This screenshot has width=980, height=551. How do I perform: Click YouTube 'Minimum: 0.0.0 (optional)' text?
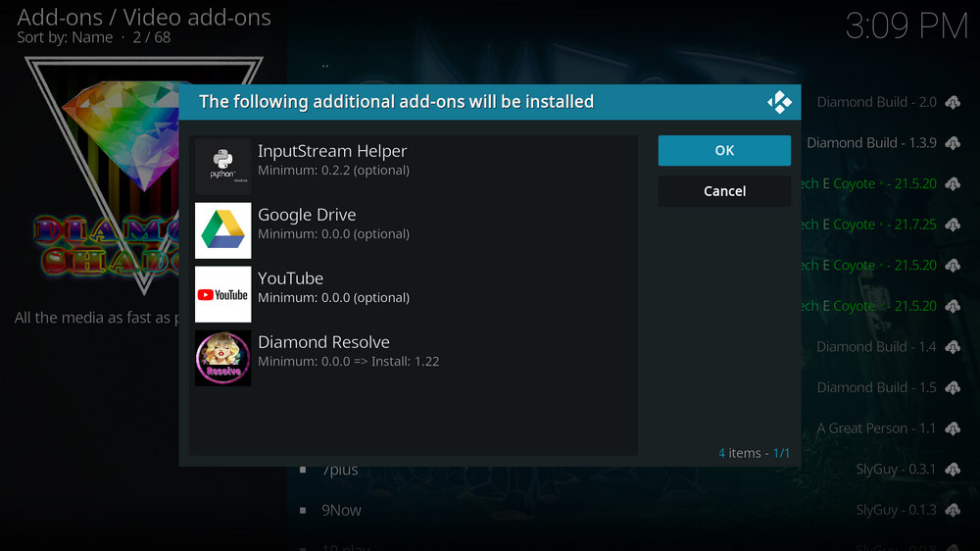(x=334, y=298)
